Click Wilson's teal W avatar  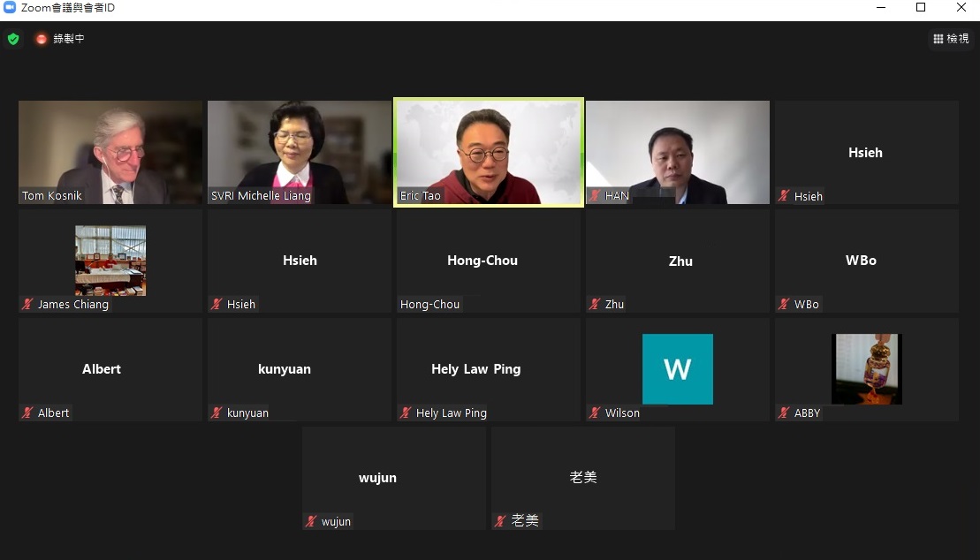pyautogui.click(x=678, y=368)
